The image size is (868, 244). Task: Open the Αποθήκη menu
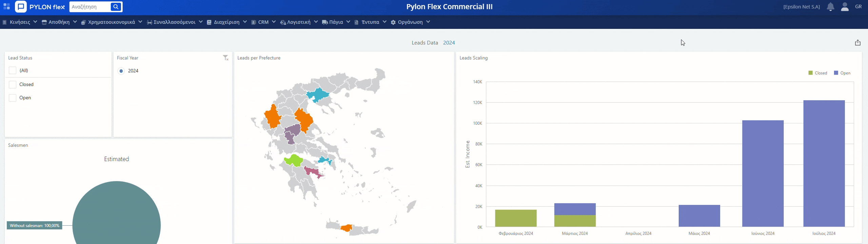[x=59, y=22]
